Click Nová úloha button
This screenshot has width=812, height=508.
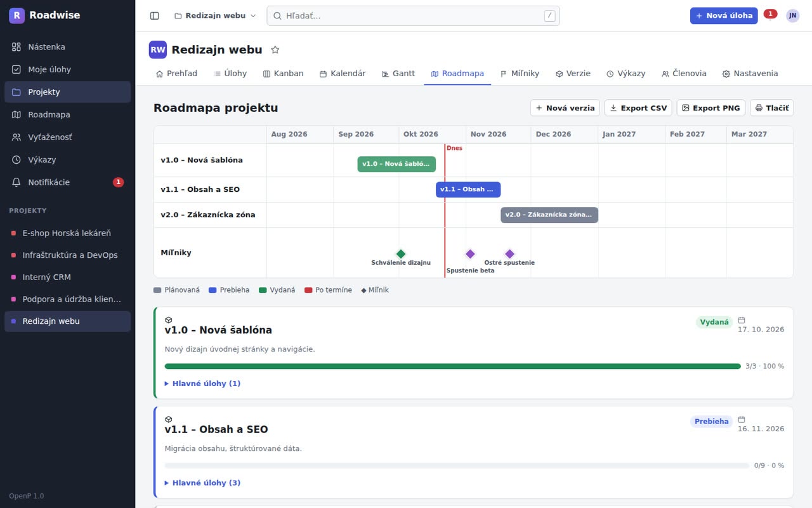point(724,16)
